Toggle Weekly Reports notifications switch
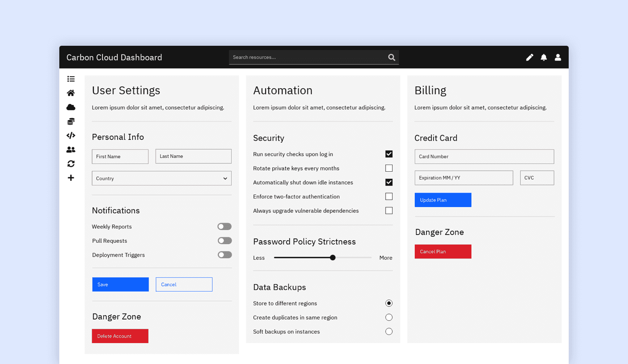 tap(225, 227)
